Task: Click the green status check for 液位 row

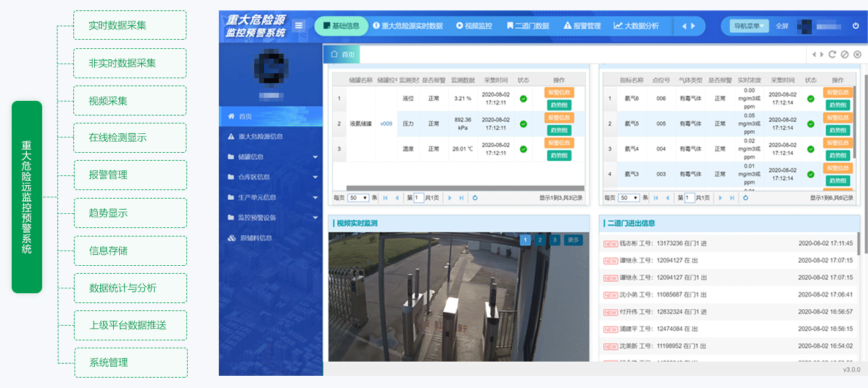Action: point(523,98)
